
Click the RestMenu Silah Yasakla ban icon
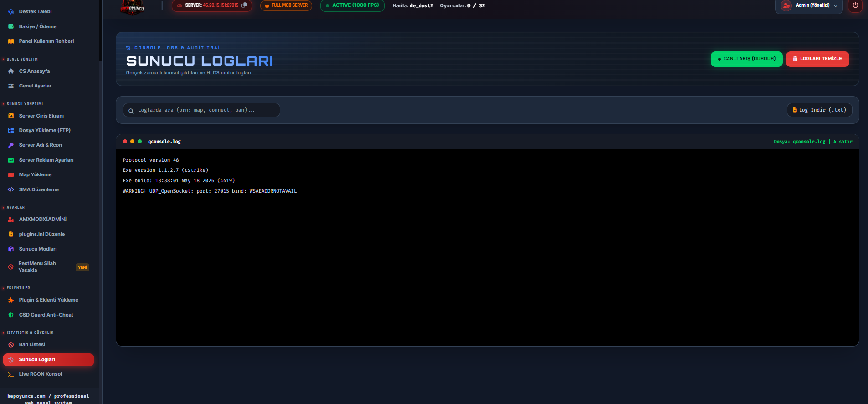[11, 267]
